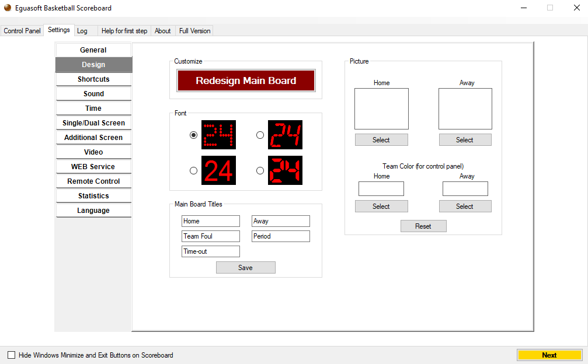Viewport: 588px width, 364px height.
Task: Open Remote Control settings
Action: coord(93,181)
